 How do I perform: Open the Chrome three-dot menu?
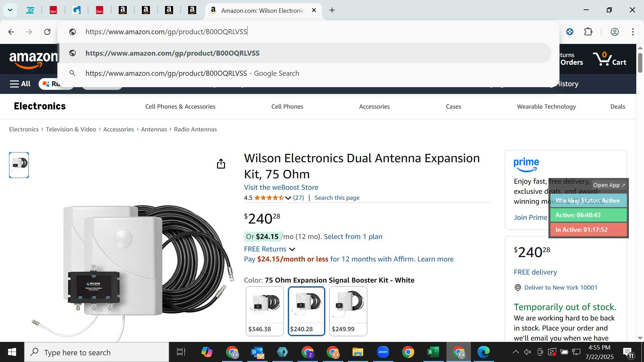coord(633,32)
